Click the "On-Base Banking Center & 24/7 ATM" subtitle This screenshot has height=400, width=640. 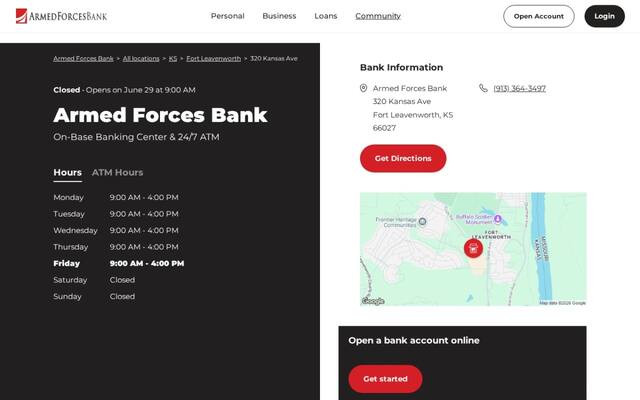point(136,137)
